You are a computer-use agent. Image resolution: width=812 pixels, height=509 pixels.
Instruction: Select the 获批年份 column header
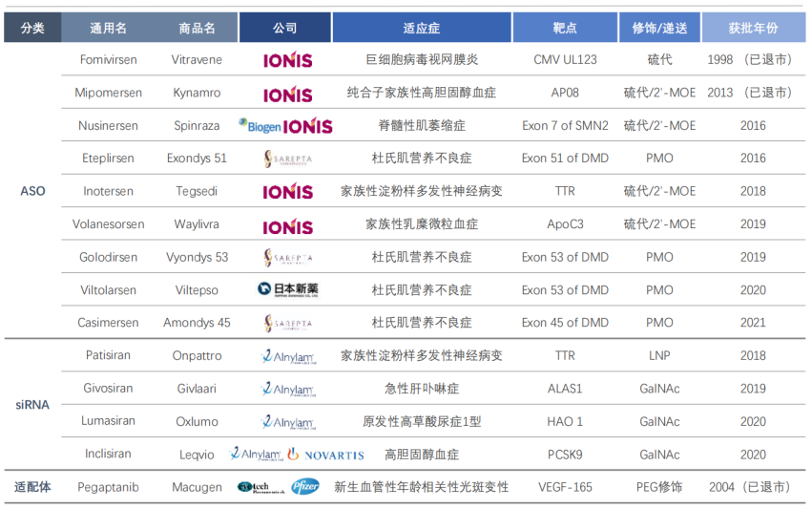point(753,28)
